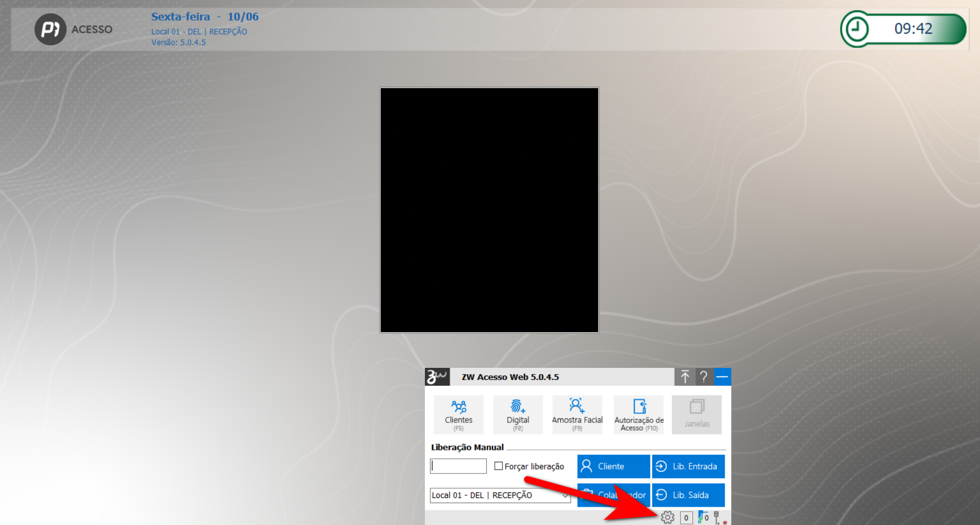The height and width of the screenshot is (525, 980).
Task: Click the Liberação Manual code input field
Action: [x=458, y=466]
